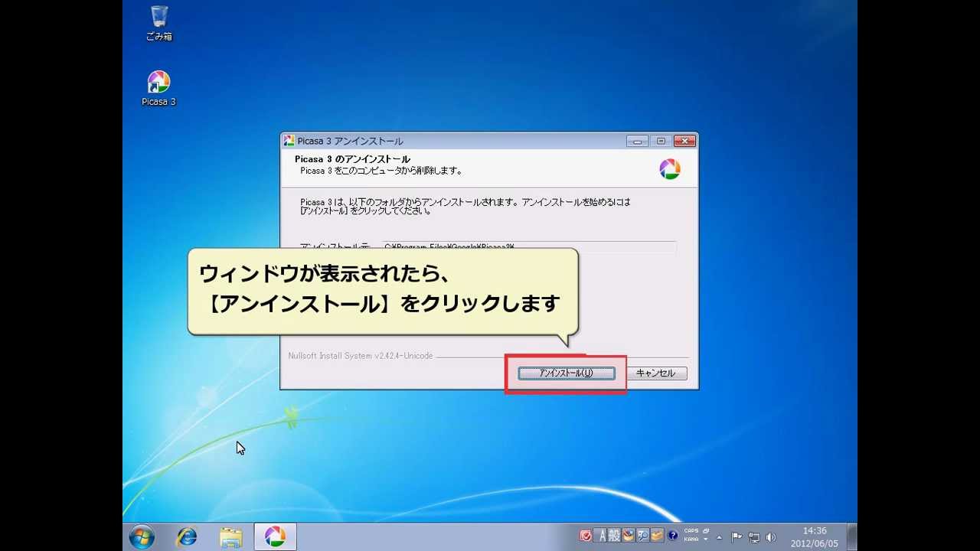Open the Action Center flag icon
Screen dimensions: 980x551
(x=737, y=537)
